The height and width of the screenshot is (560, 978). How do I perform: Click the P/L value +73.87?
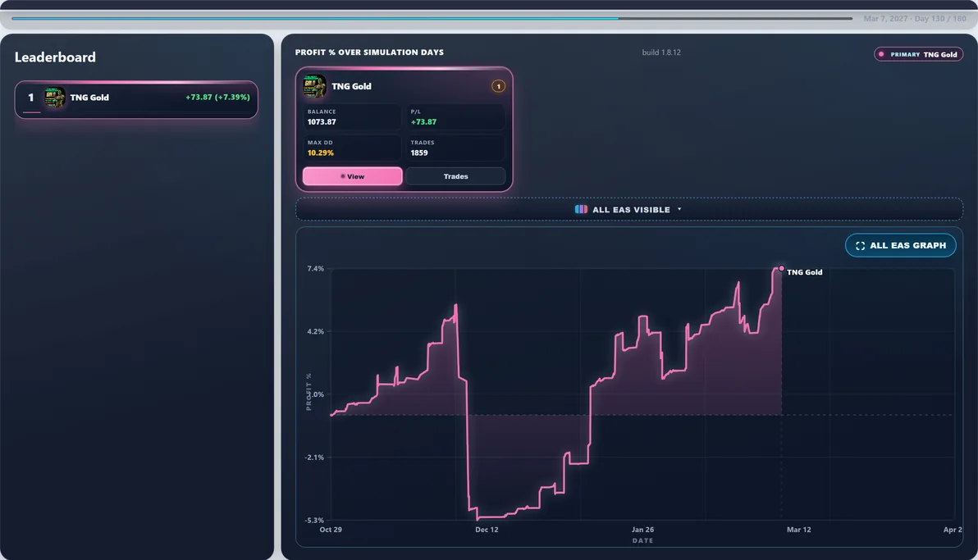click(423, 121)
